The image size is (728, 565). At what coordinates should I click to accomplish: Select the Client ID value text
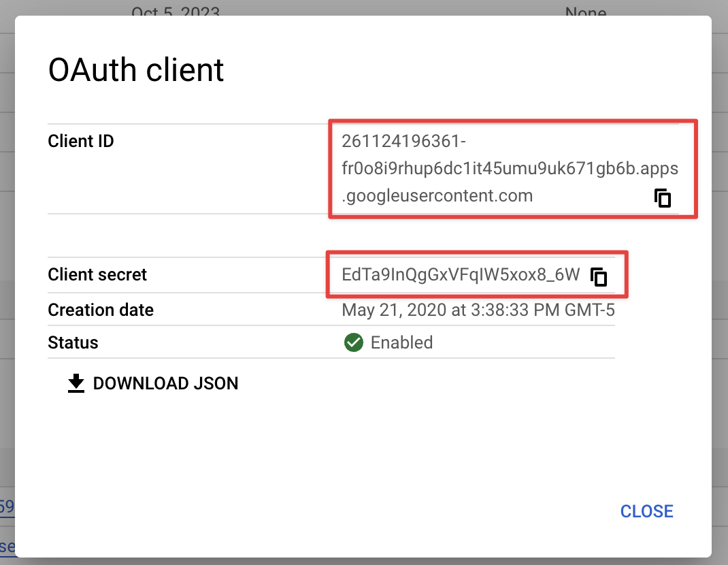tap(510, 168)
